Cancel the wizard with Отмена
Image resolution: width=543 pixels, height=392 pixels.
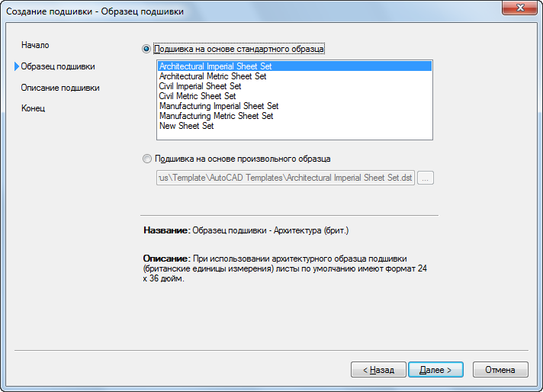[500, 370]
